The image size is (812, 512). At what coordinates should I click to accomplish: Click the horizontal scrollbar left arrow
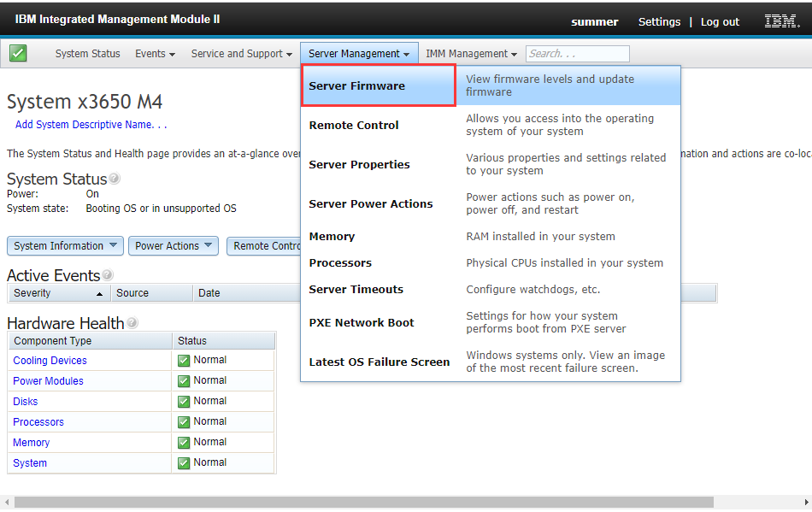7,502
